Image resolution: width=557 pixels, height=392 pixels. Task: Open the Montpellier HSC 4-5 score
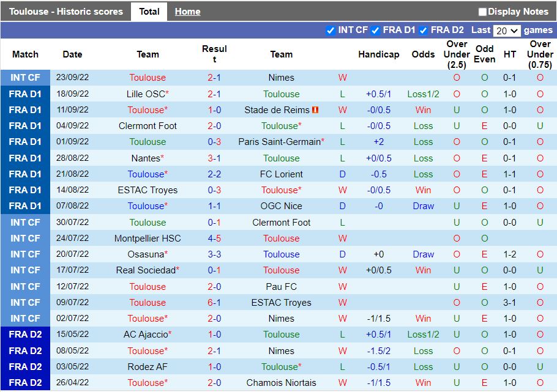(x=214, y=239)
